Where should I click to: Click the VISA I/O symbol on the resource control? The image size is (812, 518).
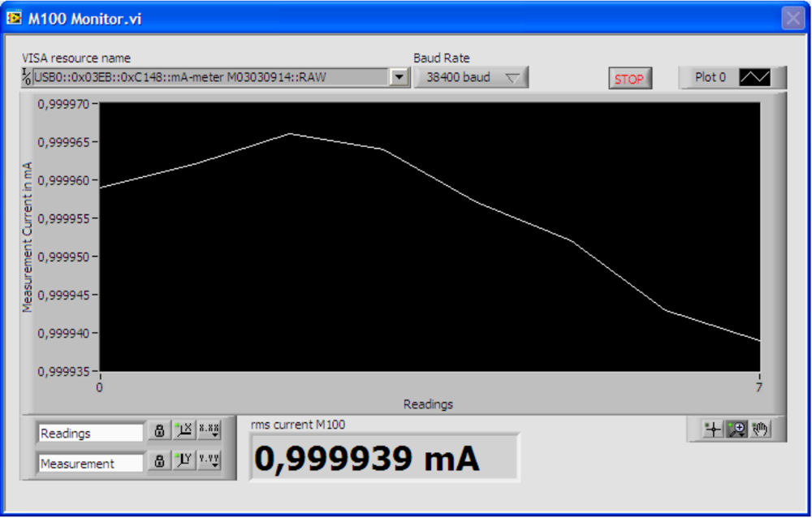pyautogui.click(x=25, y=77)
